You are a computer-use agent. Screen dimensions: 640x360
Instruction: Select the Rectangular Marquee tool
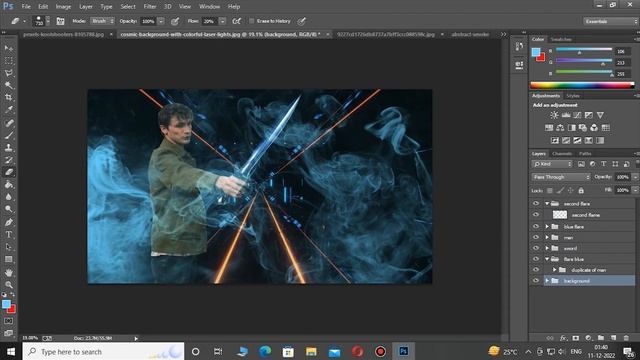tap(9, 60)
